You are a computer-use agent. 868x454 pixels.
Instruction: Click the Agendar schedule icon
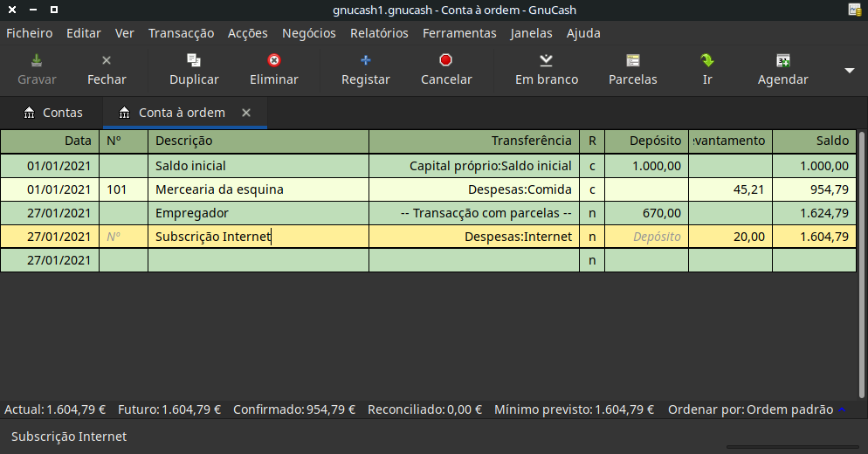[783, 60]
